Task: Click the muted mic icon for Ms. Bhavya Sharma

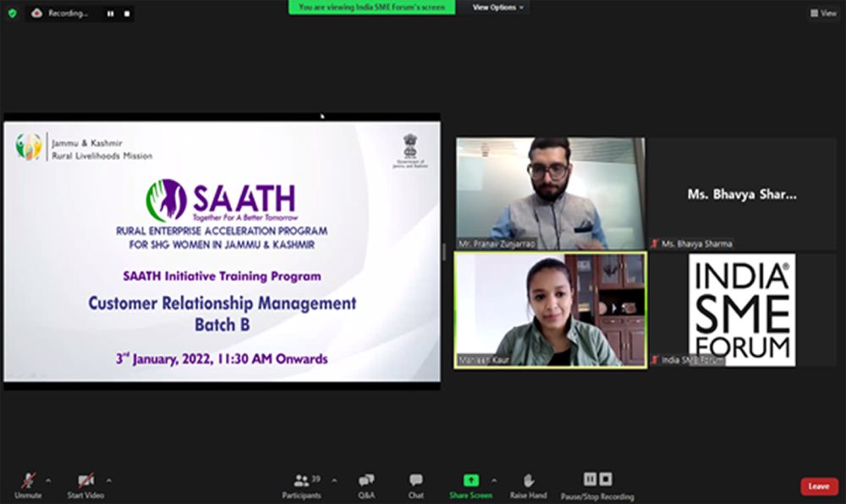Action: (x=655, y=244)
